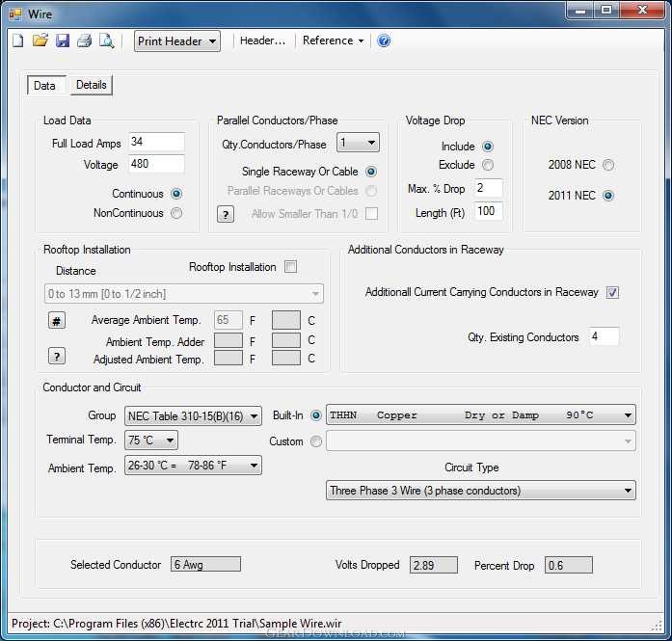The width and height of the screenshot is (672, 641).
Task: Open the Circuit Type Three Phase dropdown
Action: [x=481, y=491]
